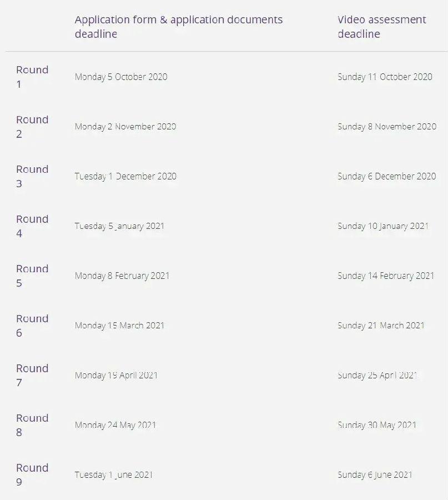
Task: Select the Sunday 21 March 2021 deadline
Action: 381,326
